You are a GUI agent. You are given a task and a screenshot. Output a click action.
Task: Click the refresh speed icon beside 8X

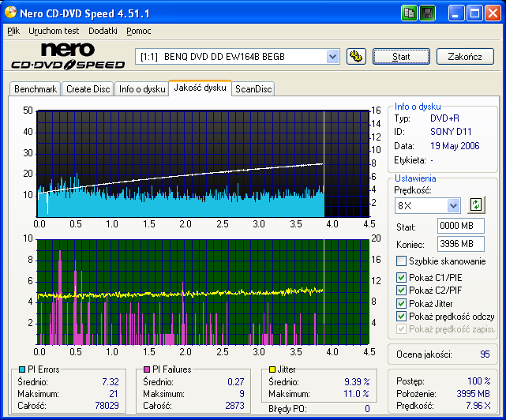pyautogui.click(x=476, y=205)
